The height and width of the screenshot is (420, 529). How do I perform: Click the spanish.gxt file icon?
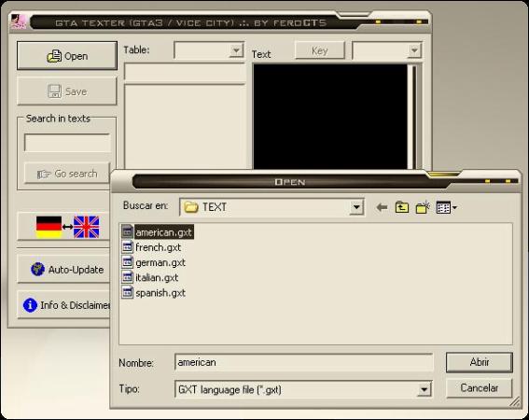click(127, 292)
